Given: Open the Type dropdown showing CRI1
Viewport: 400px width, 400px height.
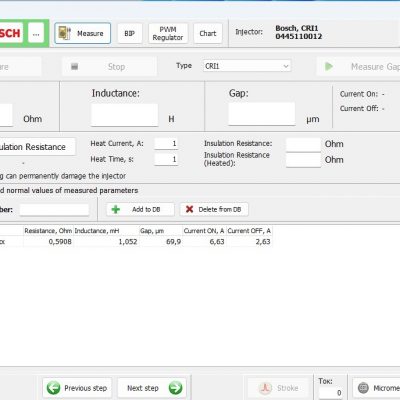Looking at the screenshot, I should tap(247, 66).
